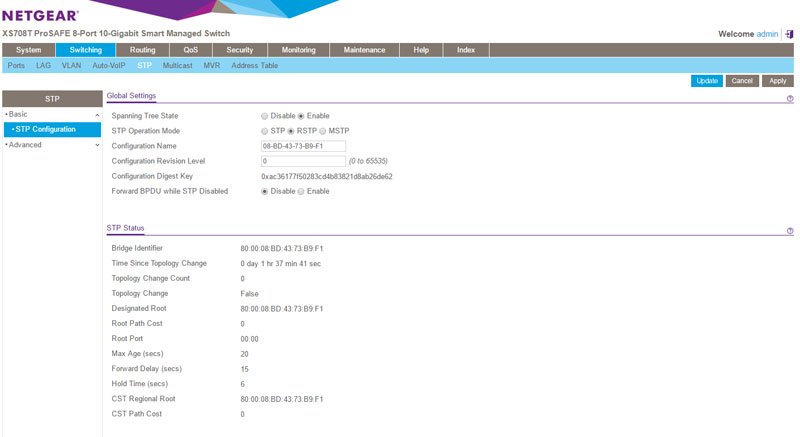Click the Time Since Topology Change value
This screenshot has height=437, width=800.
pos(281,264)
